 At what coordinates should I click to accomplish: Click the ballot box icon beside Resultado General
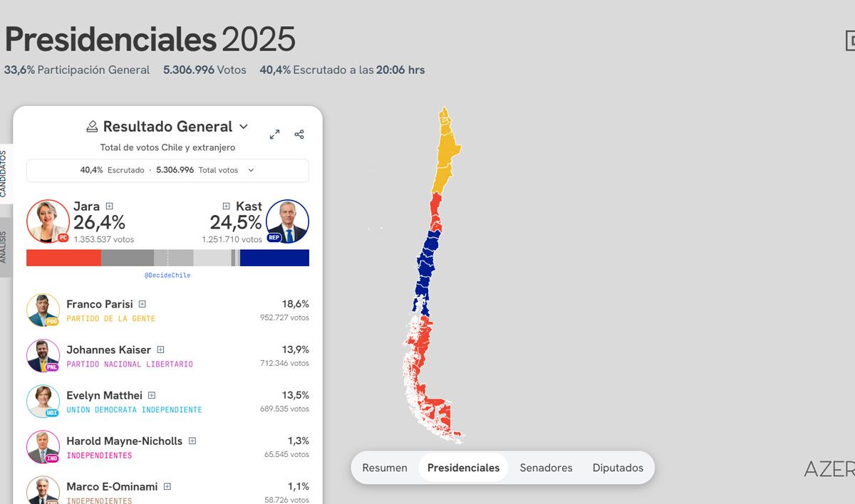click(x=92, y=127)
